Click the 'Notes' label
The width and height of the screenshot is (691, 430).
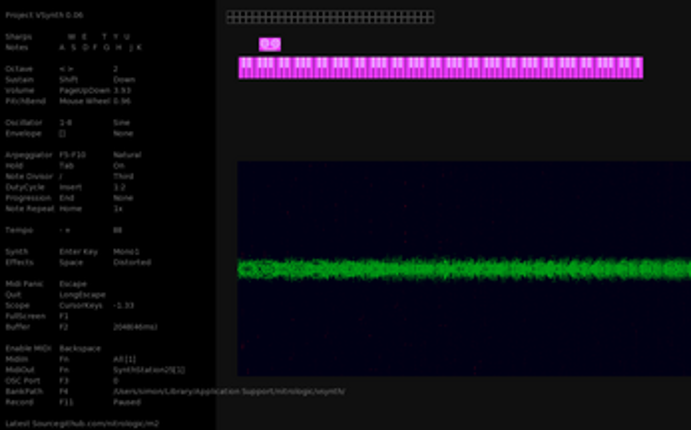pos(17,48)
